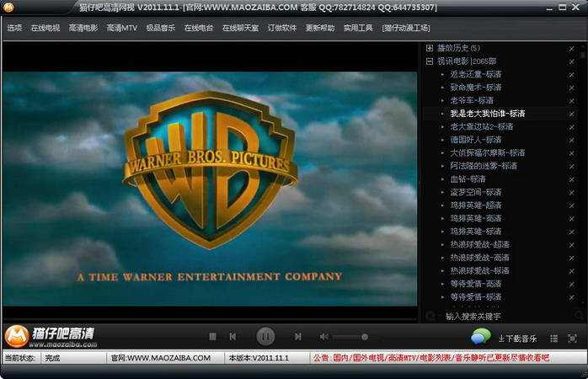The height and width of the screenshot is (379, 588).
Task: Select 我是老大我怕谁-标清 in the playlist
Action: point(488,114)
